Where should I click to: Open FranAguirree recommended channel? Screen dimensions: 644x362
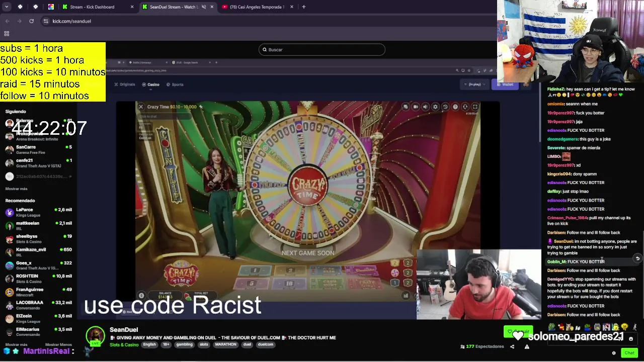(x=39, y=292)
